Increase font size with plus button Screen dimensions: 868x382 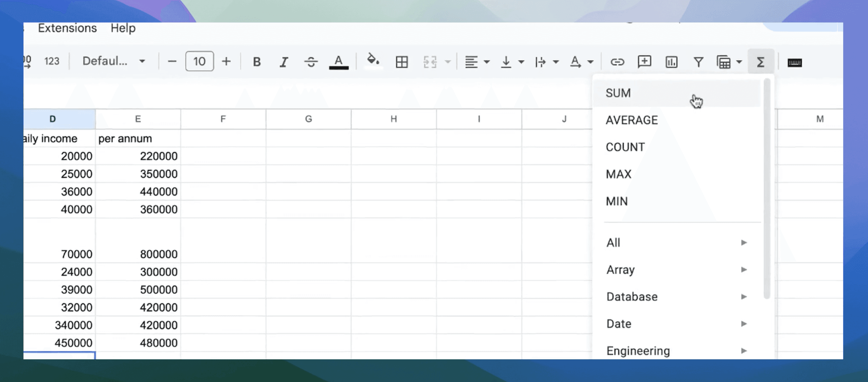pyautogui.click(x=226, y=61)
